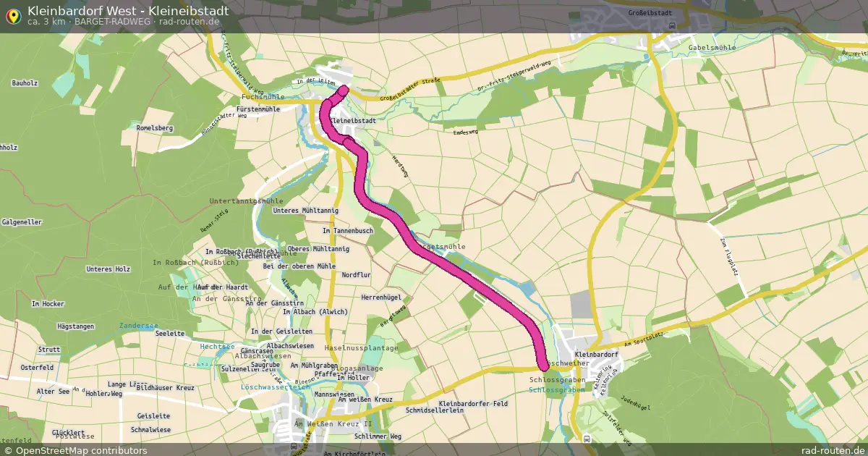Click the Hardtweg path label

point(400,168)
